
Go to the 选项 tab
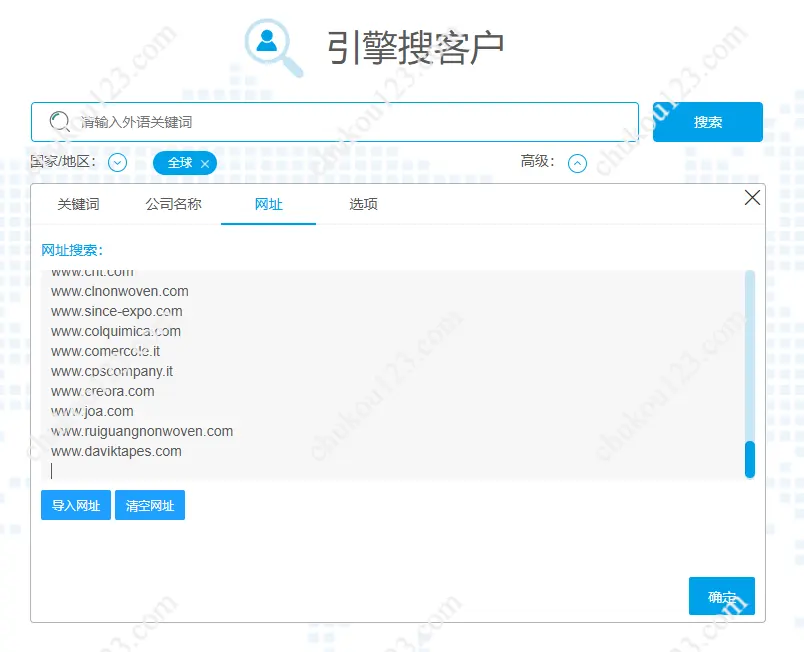pos(363,204)
